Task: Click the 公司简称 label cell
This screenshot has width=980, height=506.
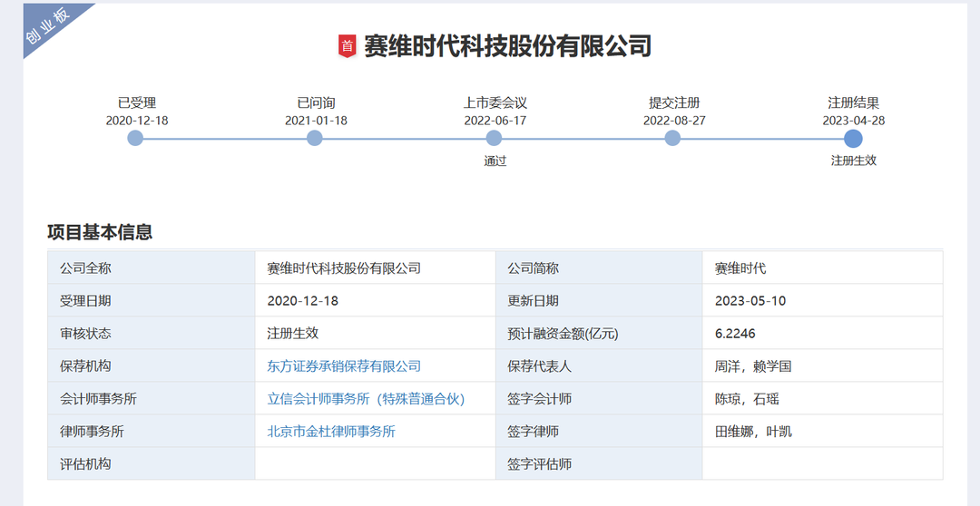Action: (x=599, y=268)
